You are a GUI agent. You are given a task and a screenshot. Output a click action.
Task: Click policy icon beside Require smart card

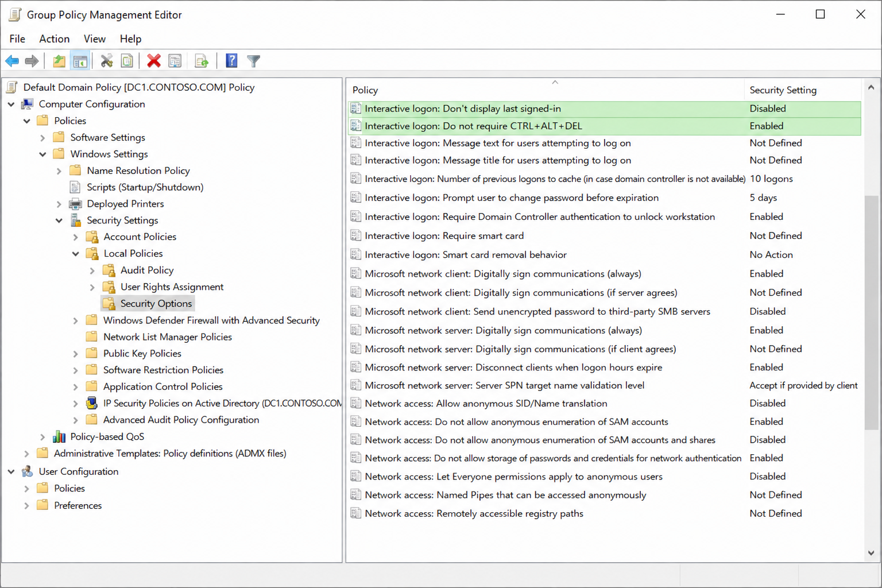tap(356, 235)
